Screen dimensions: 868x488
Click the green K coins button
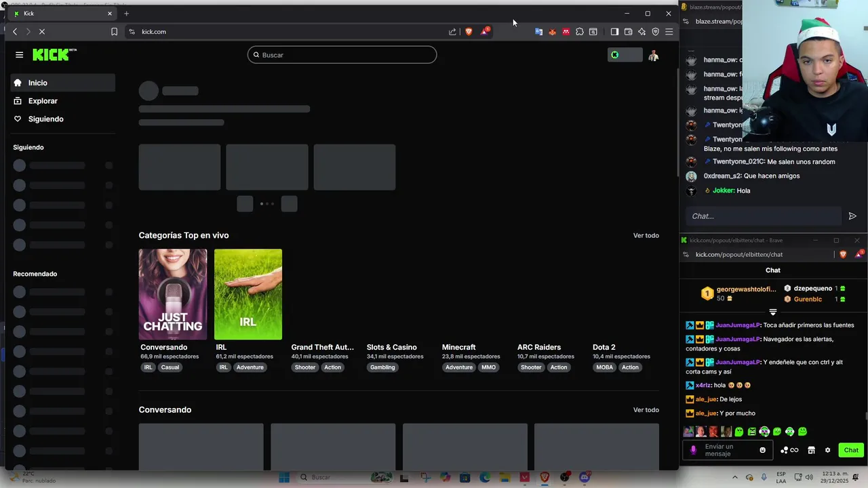tap(625, 55)
